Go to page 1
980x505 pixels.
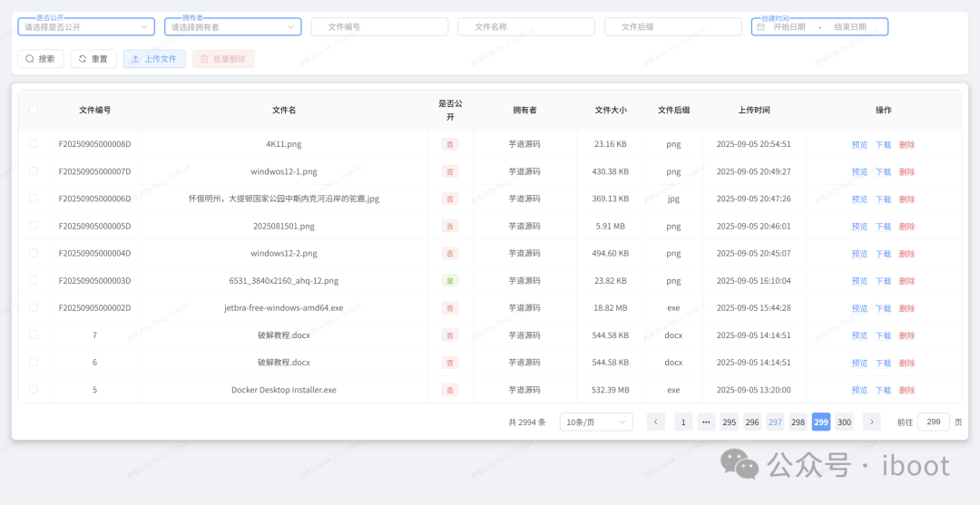(x=683, y=422)
